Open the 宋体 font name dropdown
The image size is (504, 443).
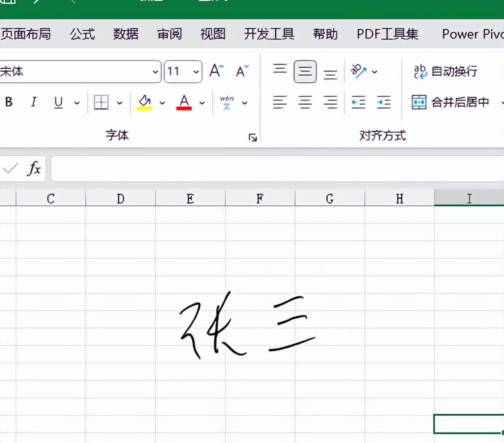tap(155, 72)
